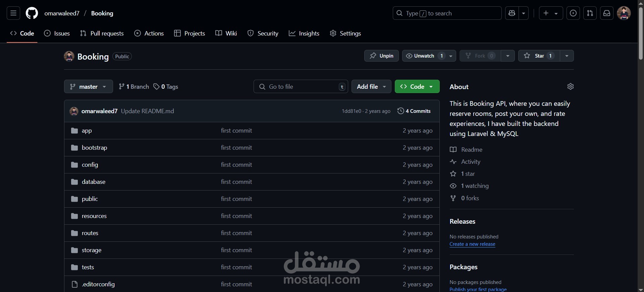The height and width of the screenshot is (292, 644).
Task: Open the create new plus menu
Action: [551, 13]
